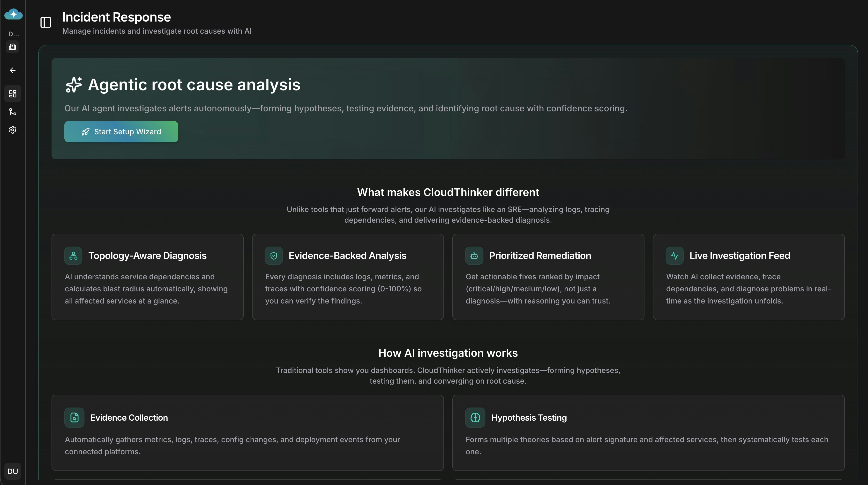Screen dimensions: 868x485
Task: Open the settings gear in the sidebar
Action: pyautogui.click(x=13, y=130)
